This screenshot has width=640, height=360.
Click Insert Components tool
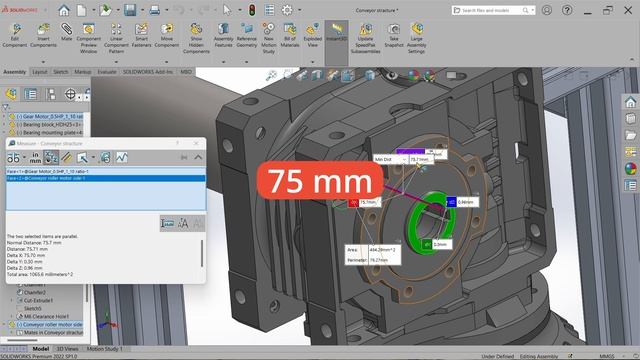tap(43, 36)
